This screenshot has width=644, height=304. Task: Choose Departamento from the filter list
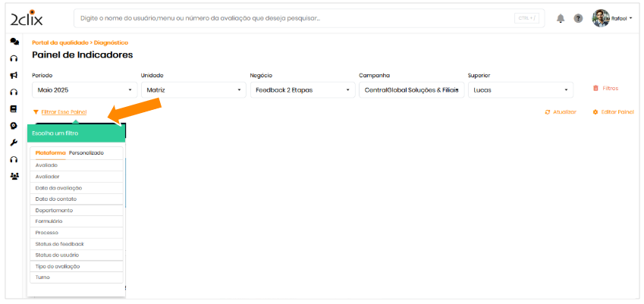[x=54, y=210]
